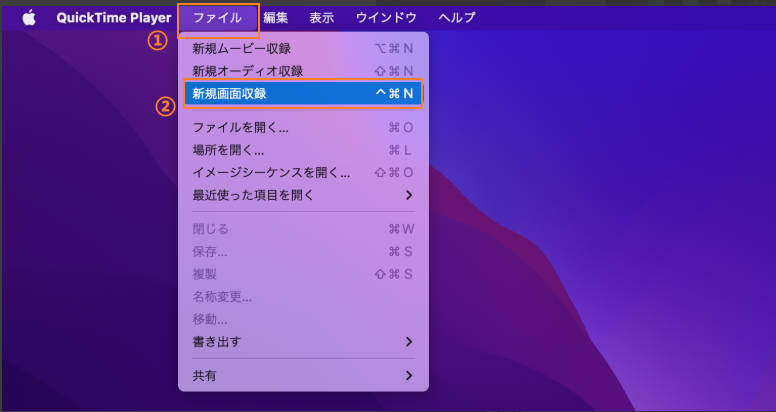The width and height of the screenshot is (776, 412).
Task: Click the ファイル menu
Action: pyautogui.click(x=217, y=18)
